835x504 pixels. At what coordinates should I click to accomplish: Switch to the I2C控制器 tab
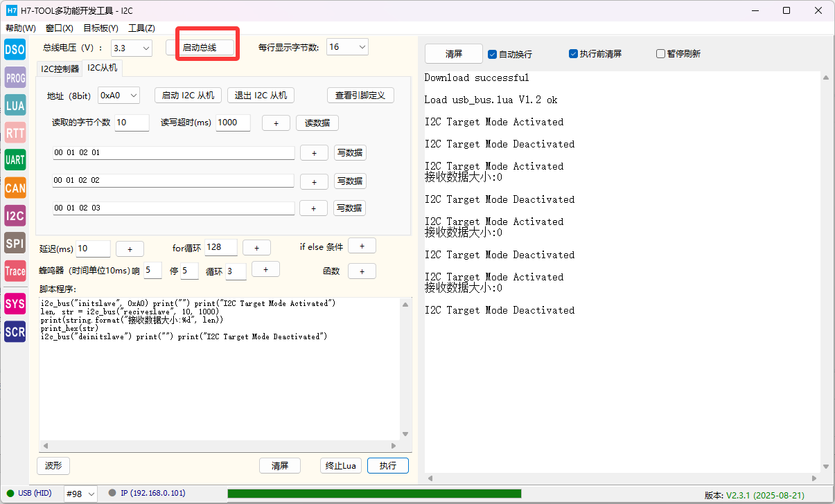pos(60,69)
